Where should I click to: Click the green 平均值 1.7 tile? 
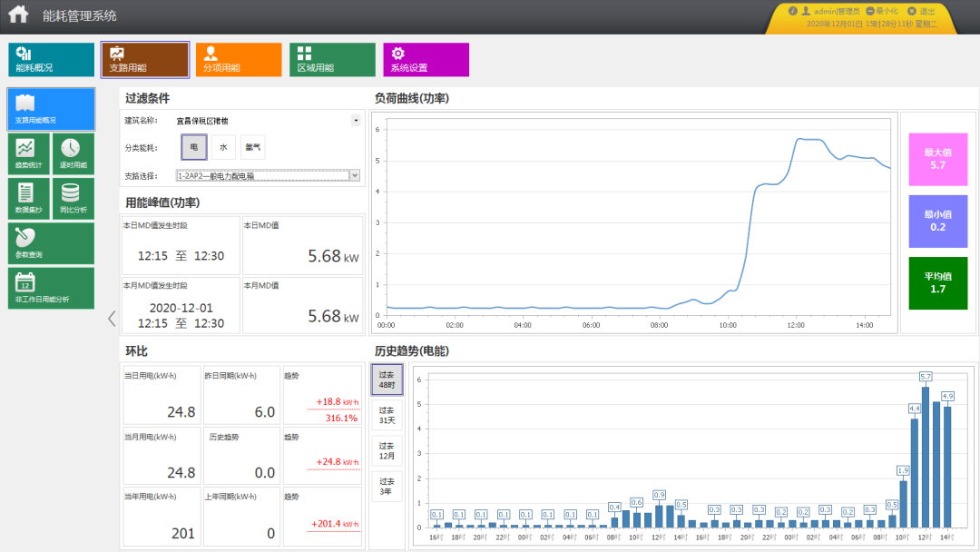pyautogui.click(x=937, y=282)
